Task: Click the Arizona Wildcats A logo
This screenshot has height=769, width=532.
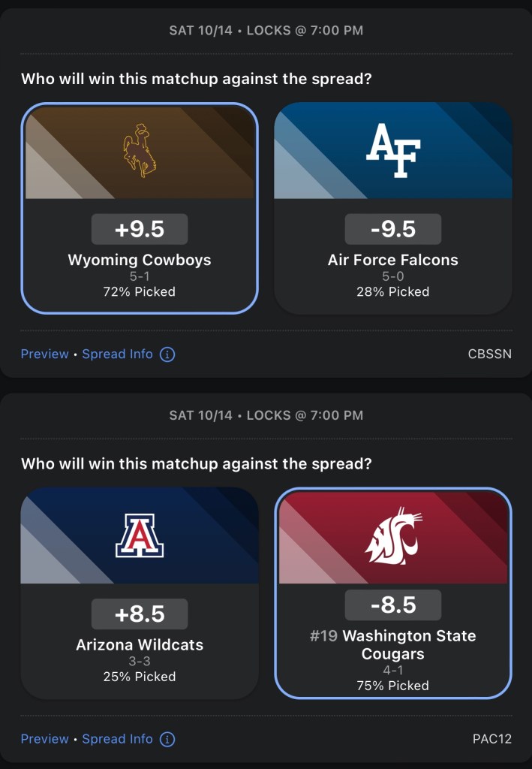Action: tap(139, 535)
